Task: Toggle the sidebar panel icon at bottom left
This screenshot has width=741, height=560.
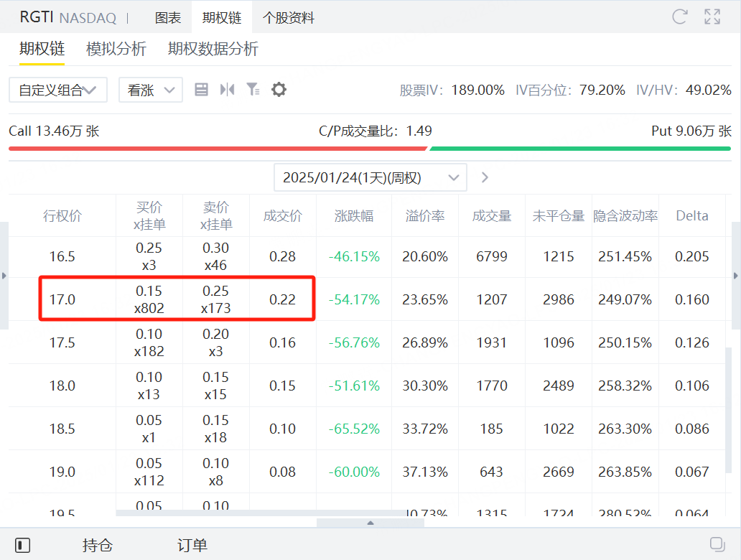Action: (22, 545)
